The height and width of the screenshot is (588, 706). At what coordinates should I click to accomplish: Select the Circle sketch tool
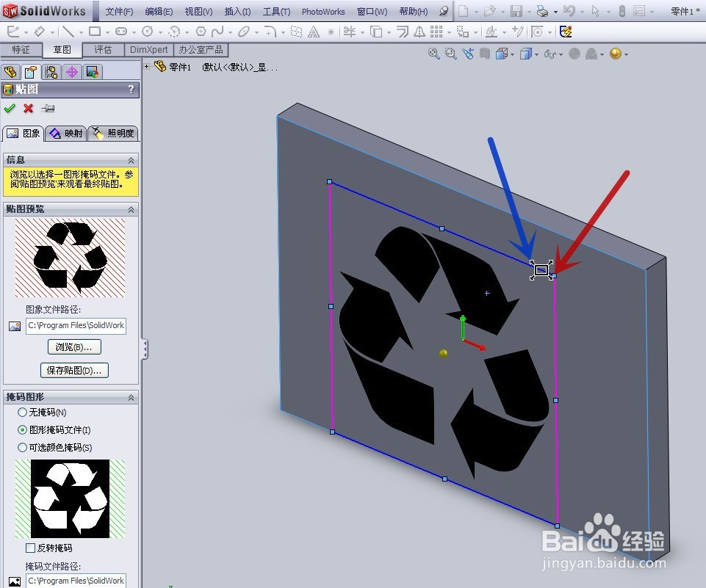(147, 32)
